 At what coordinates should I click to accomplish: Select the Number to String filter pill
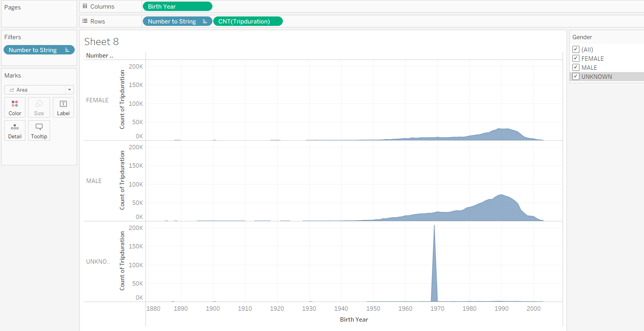(39, 50)
